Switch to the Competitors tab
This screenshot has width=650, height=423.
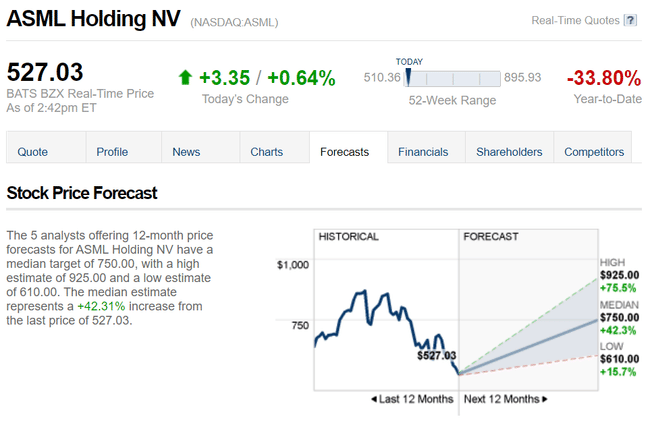click(594, 152)
